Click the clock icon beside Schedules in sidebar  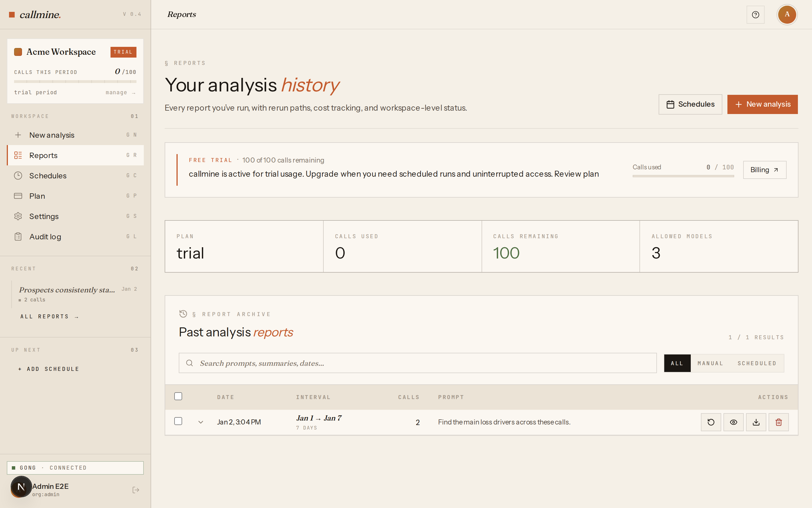18,175
